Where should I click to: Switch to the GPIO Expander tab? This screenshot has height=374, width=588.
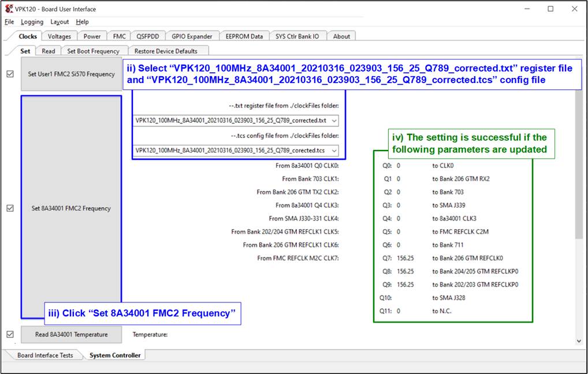pos(192,36)
